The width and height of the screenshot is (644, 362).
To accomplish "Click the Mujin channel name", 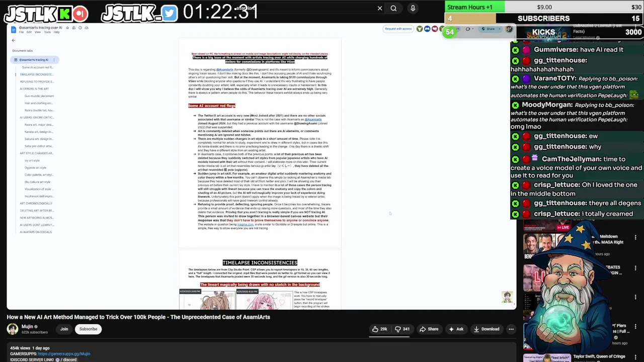I will pos(27,327).
